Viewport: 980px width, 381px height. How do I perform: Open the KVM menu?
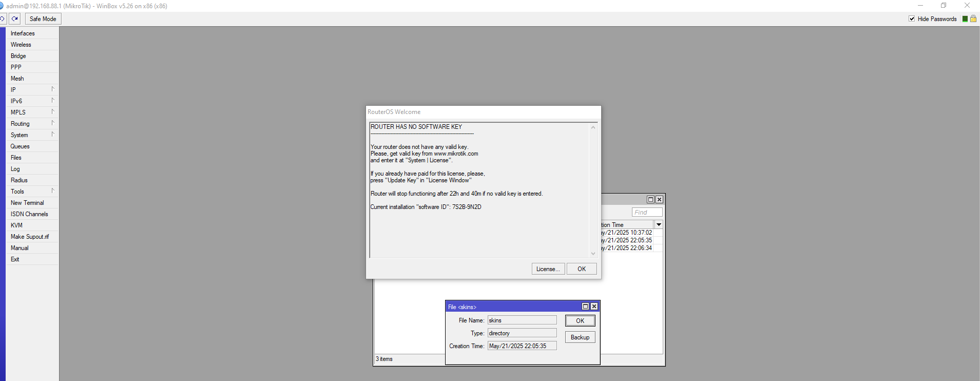[x=32, y=225]
